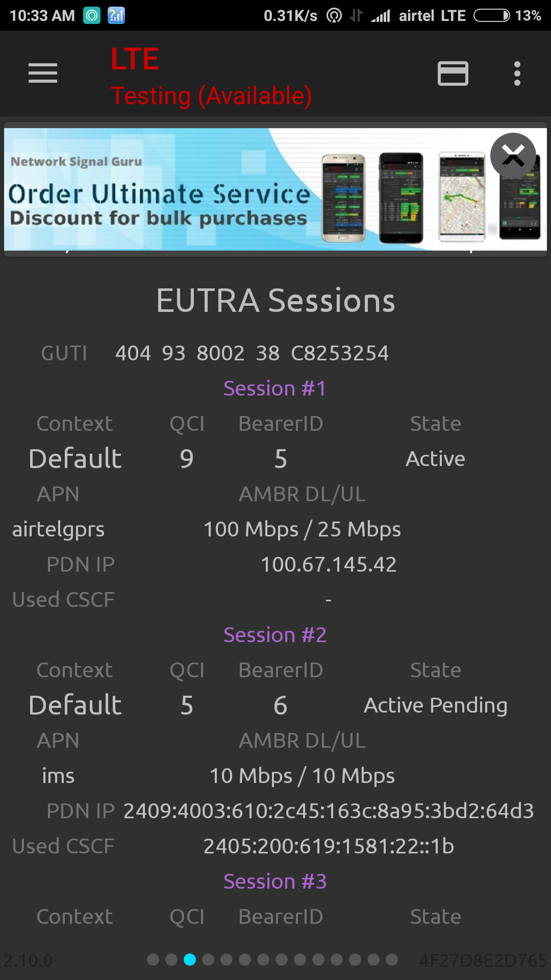Viewport: 551px width, 980px height.
Task: Tap the card view icon in toolbar
Action: 453,73
